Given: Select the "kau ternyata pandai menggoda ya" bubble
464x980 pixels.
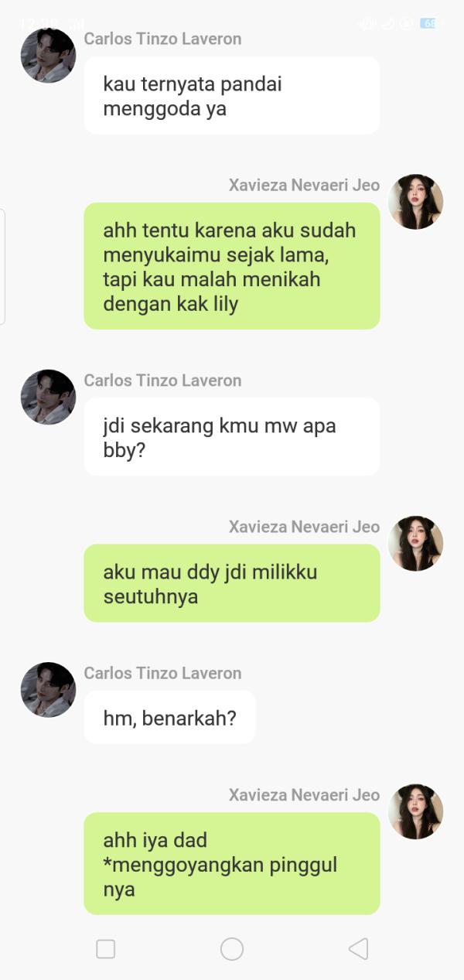Looking at the screenshot, I should tap(232, 95).
